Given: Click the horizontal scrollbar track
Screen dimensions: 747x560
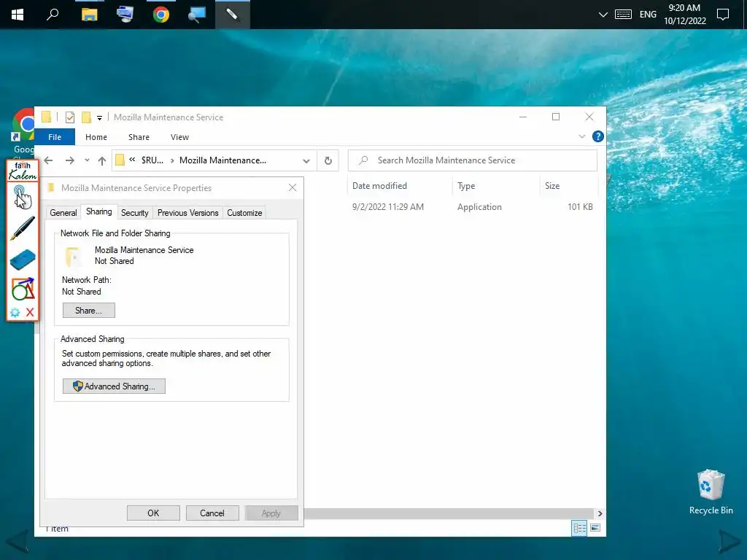Looking at the screenshot, I should coord(450,513).
